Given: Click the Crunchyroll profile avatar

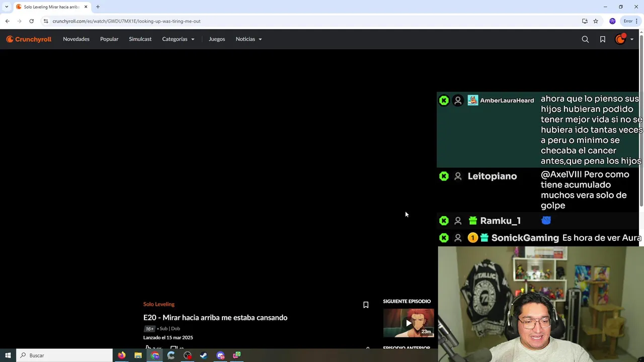Looking at the screenshot, I should click(x=620, y=39).
